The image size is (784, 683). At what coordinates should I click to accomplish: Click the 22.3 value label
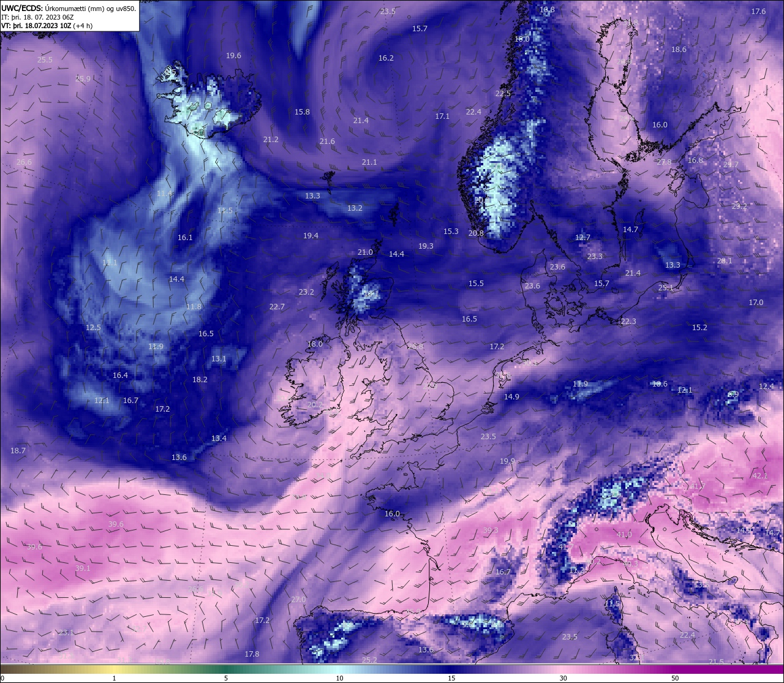coord(628,322)
